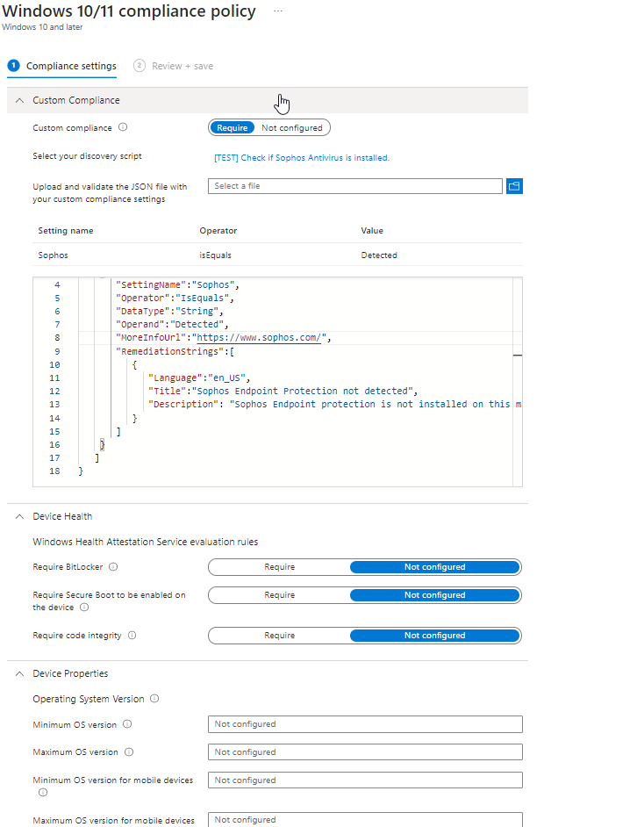Browse for JSON file with folder icon

pyautogui.click(x=514, y=186)
